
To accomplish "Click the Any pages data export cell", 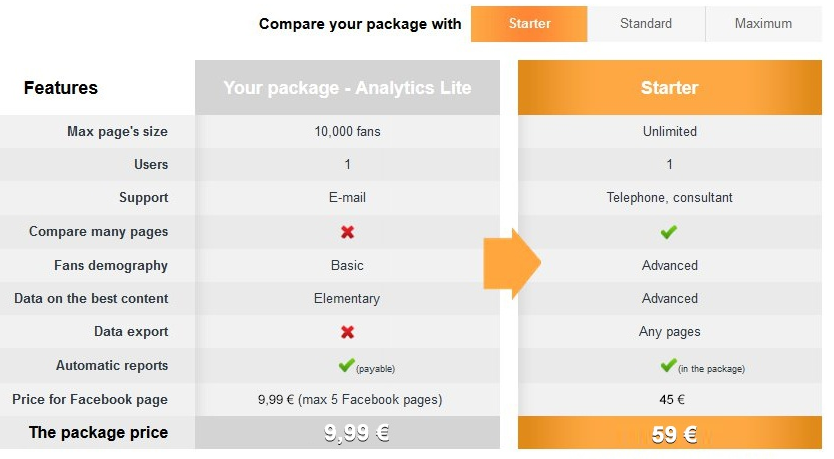I will 669,332.
